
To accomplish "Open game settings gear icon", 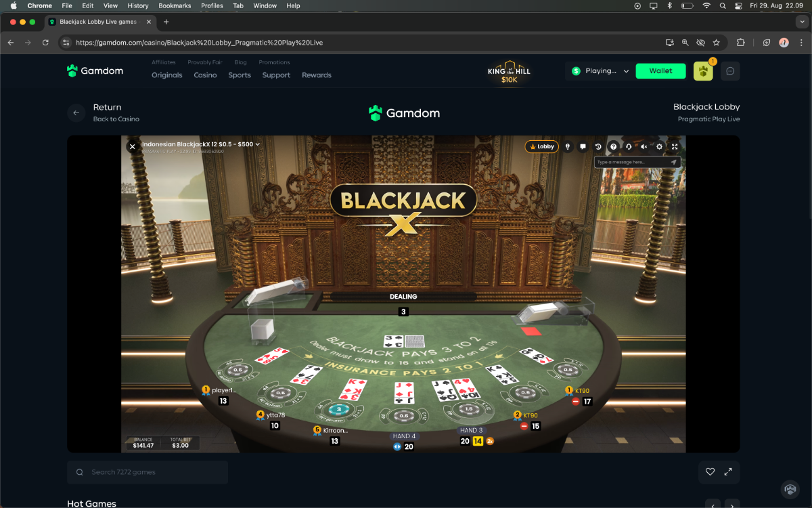I will pos(660,146).
